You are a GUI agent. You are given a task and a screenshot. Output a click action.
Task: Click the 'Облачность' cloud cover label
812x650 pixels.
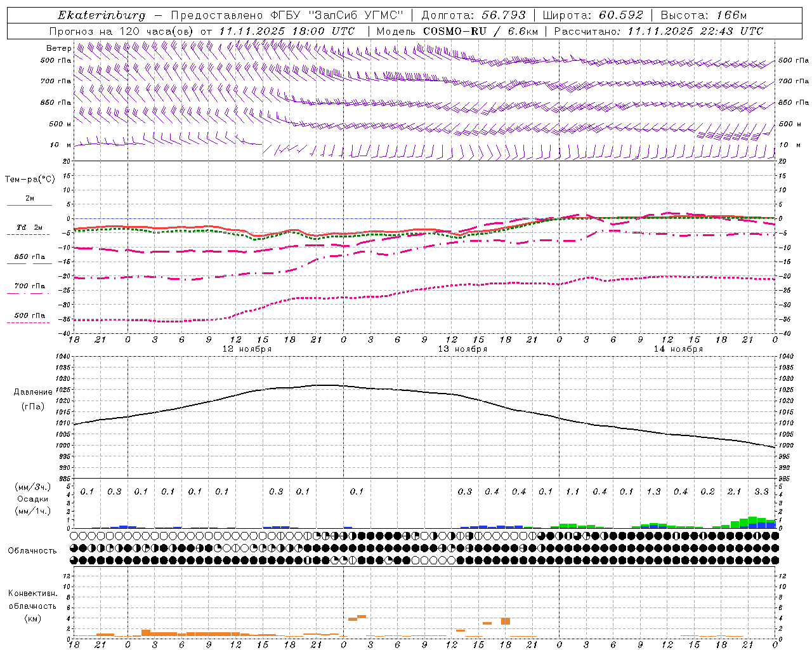coord(32,551)
